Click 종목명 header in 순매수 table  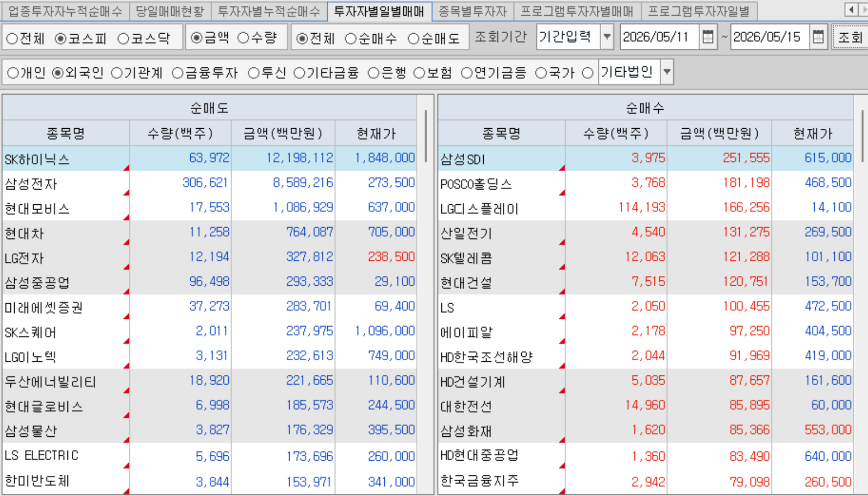coord(501,133)
